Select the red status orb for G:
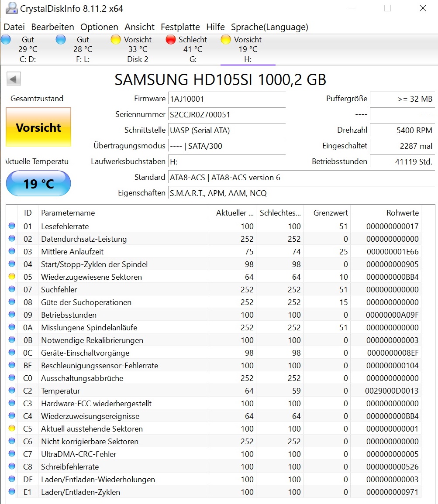The width and height of the screenshot is (438, 504). pyautogui.click(x=170, y=40)
